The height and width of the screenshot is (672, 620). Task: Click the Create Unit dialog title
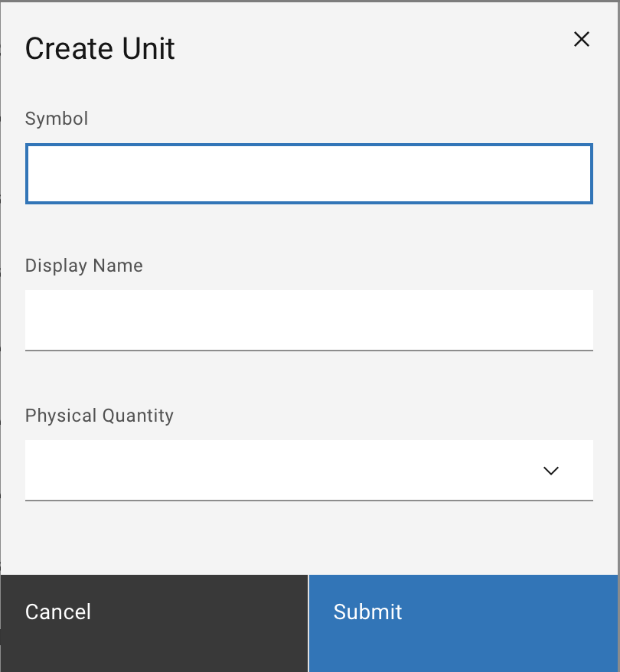click(100, 49)
